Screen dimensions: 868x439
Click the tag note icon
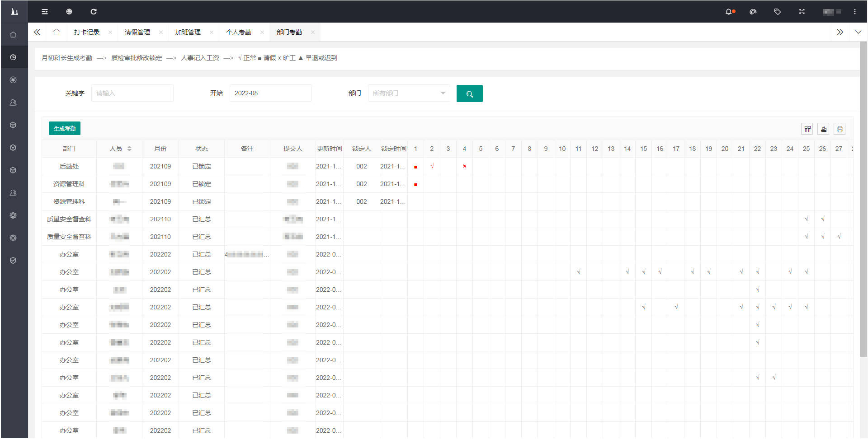pos(777,12)
